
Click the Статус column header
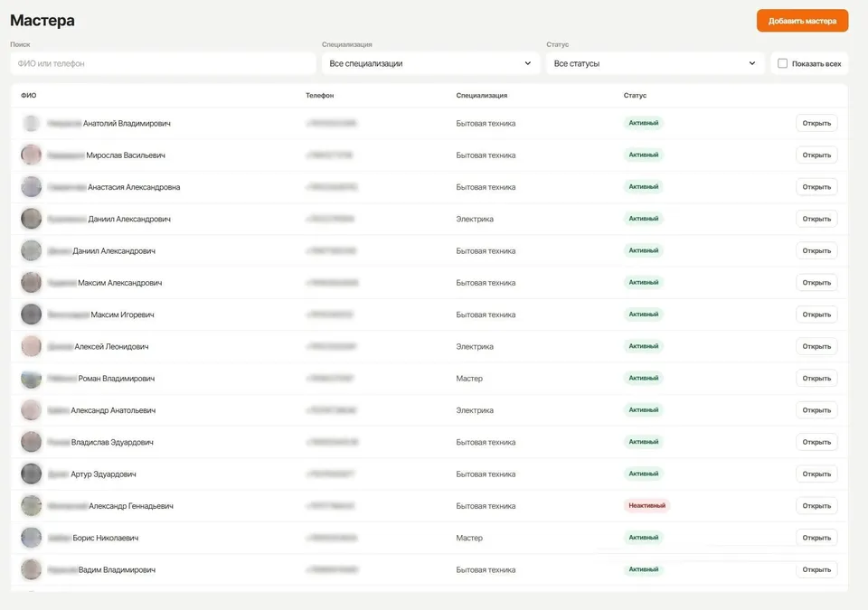[x=635, y=95]
